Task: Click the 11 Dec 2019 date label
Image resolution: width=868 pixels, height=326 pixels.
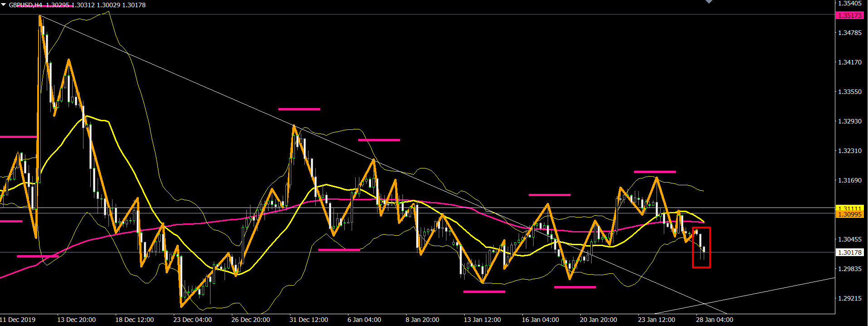Action: pyautogui.click(x=18, y=320)
